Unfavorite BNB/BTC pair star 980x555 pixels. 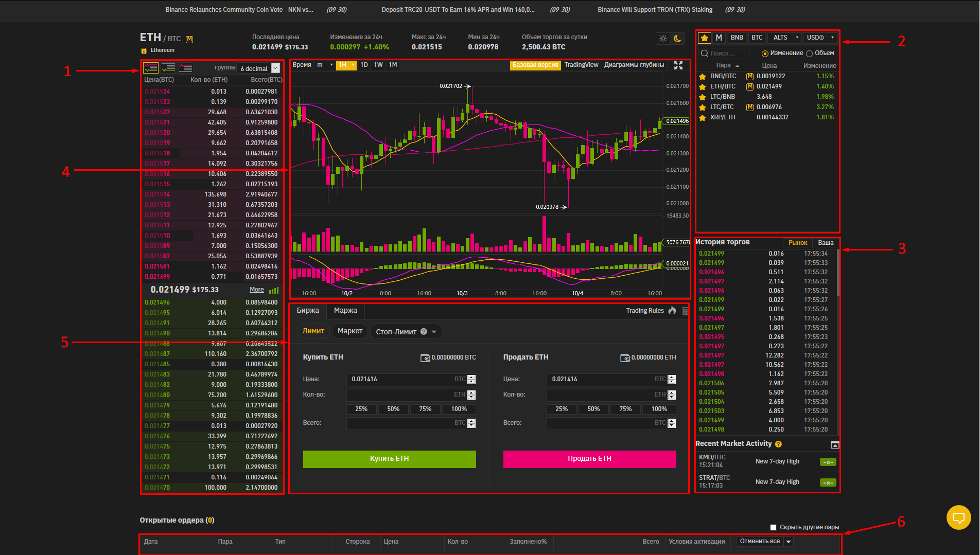(703, 76)
